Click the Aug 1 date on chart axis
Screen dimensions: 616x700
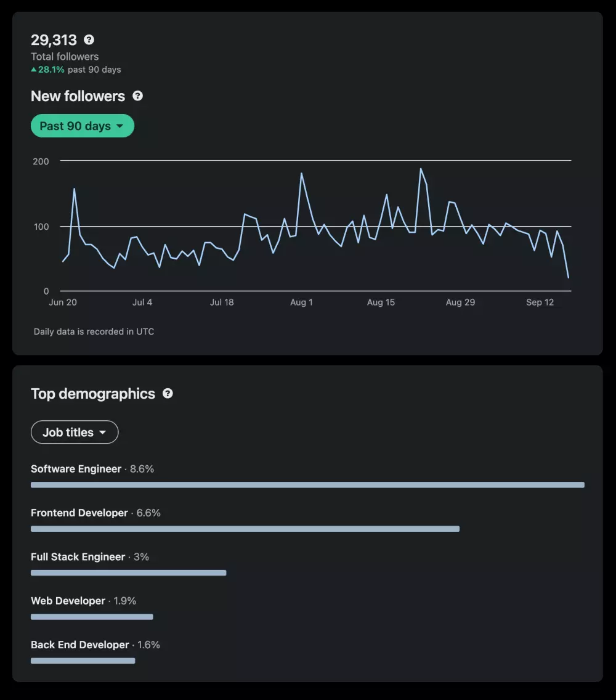pos(301,303)
